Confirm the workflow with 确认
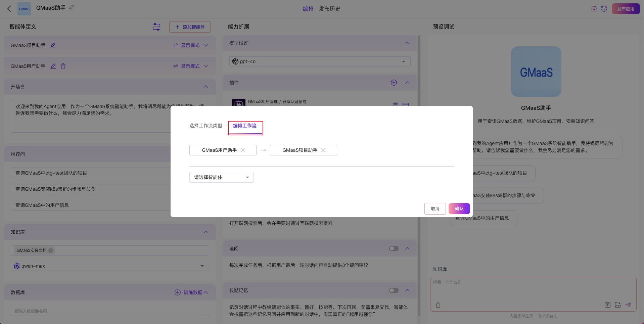The height and width of the screenshot is (324, 644). point(459,209)
